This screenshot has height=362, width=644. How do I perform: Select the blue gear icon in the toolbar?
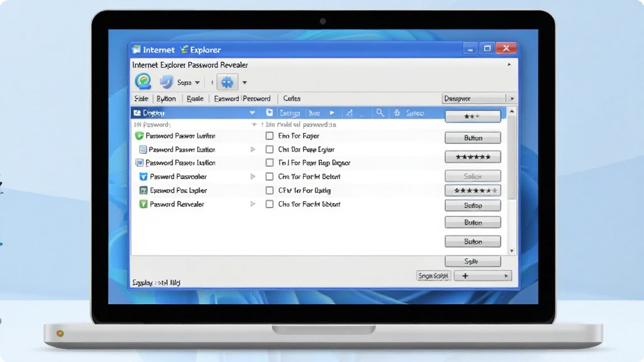point(227,82)
